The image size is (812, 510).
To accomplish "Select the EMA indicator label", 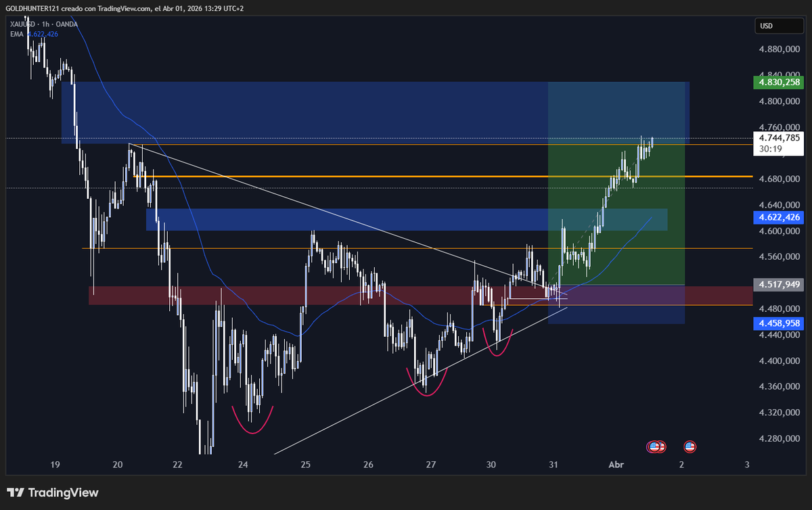I will pyautogui.click(x=17, y=33).
